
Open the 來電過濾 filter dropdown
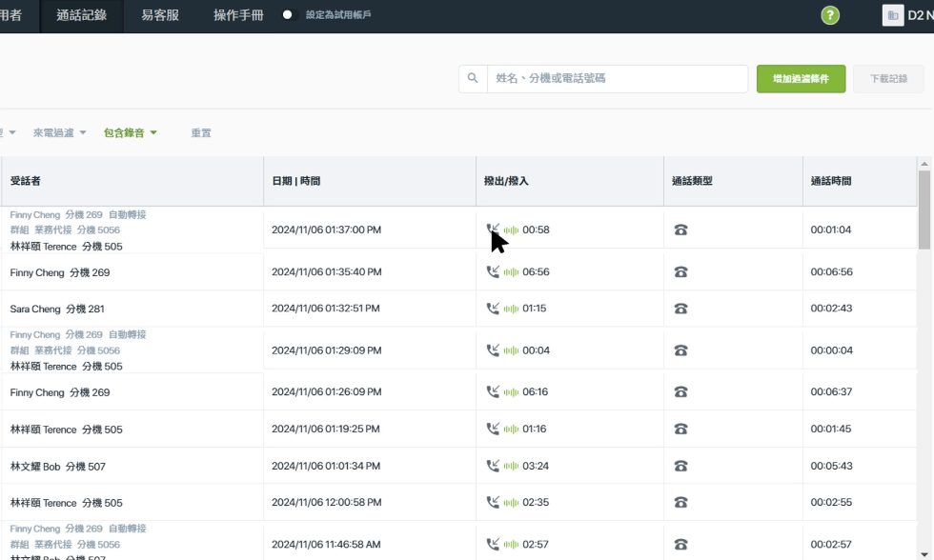(x=59, y=132)
